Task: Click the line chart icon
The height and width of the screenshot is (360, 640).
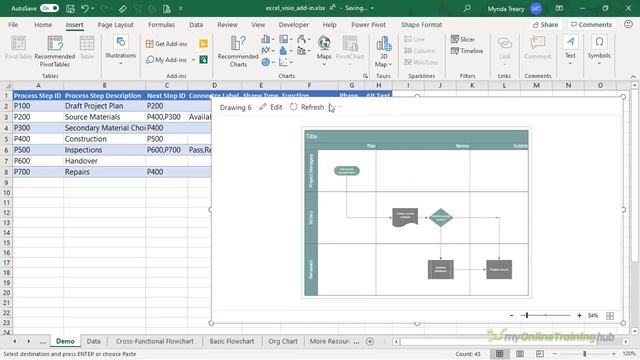Action: coord(267,51)
